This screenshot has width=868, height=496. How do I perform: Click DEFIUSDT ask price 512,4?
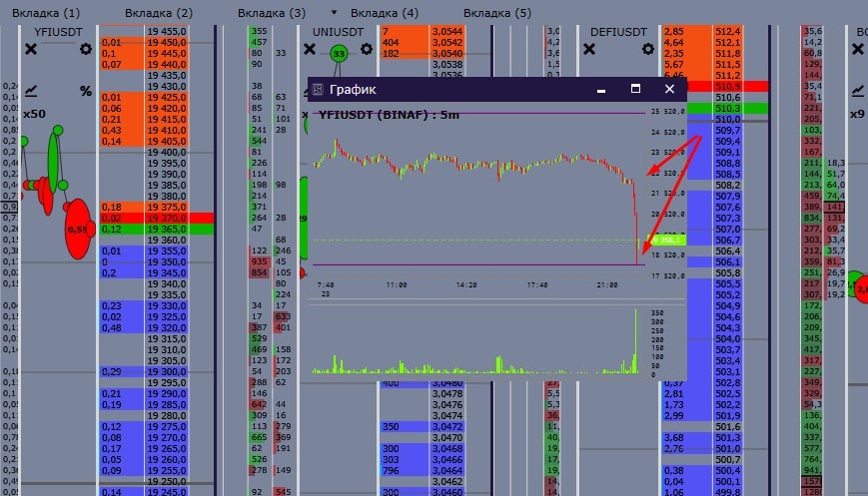coord(727,32)
